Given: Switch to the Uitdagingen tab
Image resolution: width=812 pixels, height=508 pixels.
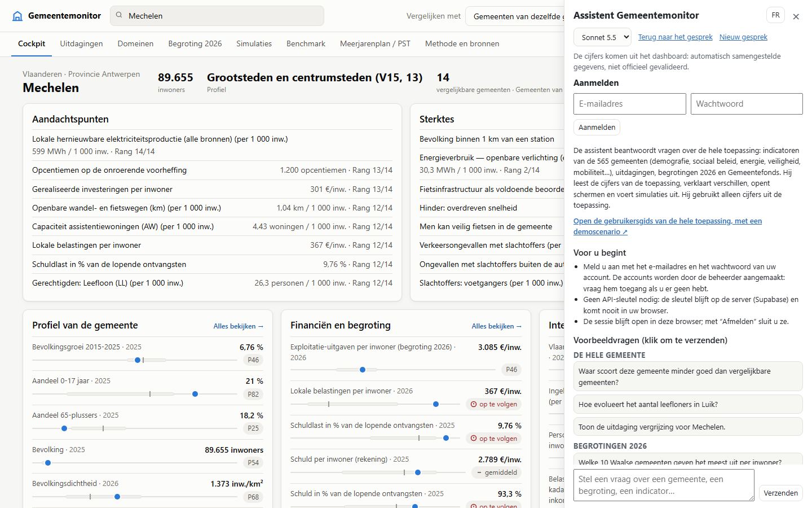Looking at the screenshot, I should point(81,43).
